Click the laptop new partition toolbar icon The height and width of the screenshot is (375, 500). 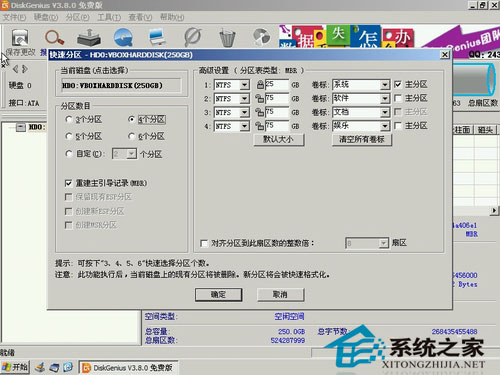(x=158, y=37)
